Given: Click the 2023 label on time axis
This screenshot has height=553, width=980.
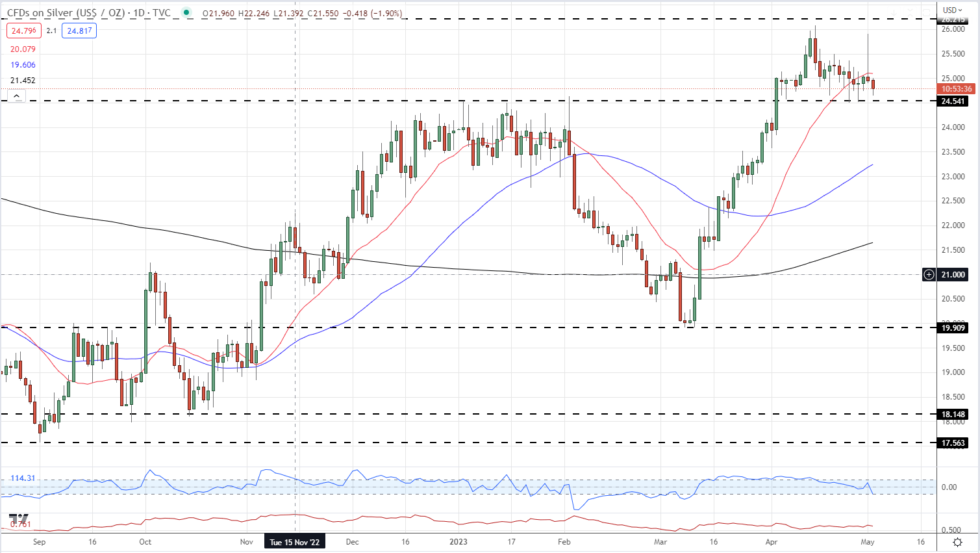Looking at the screenshot, I should tap(459, 542).
